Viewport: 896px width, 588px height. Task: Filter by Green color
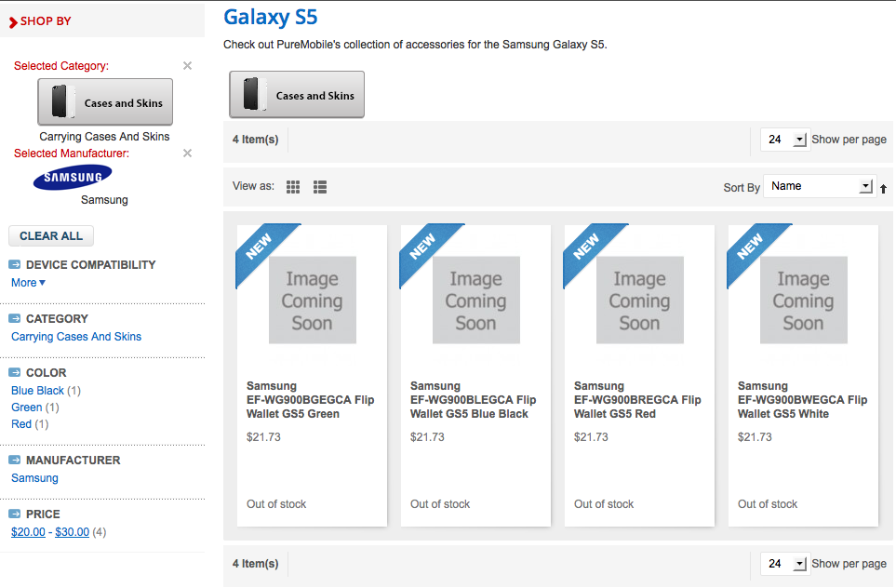click(x=26, y=408)
